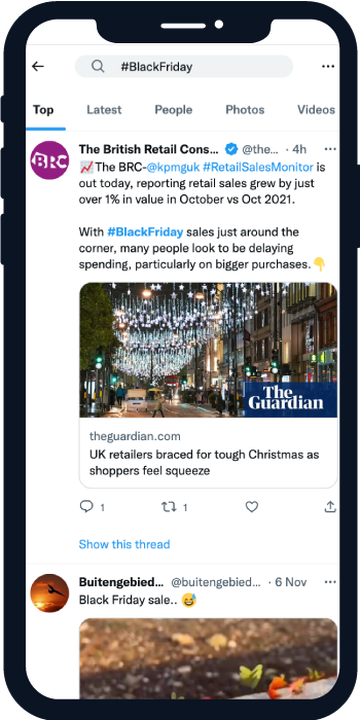Screen dimensions: 360x720
Task: Open the @kpmguk mention link
Action: point(173,167)
